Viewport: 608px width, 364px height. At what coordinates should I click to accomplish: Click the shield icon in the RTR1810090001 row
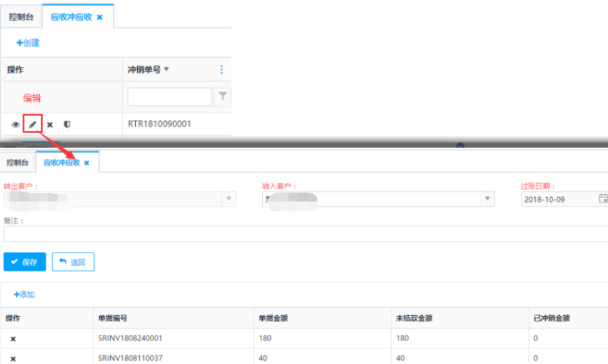point(67,125)
